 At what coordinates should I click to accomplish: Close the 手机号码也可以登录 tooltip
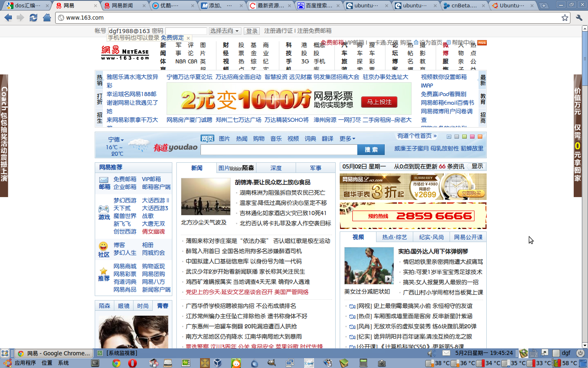[x=188, y=38]
